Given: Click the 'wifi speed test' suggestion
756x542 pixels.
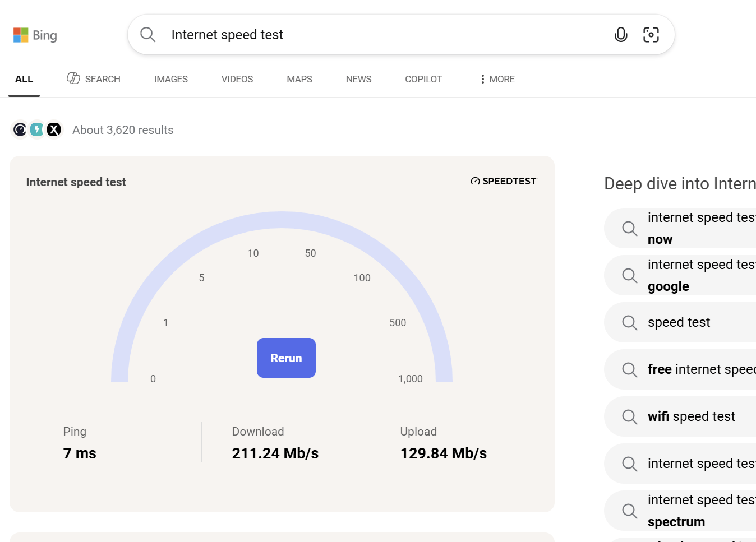Looking at the screenshot, I should pos(691,416).
